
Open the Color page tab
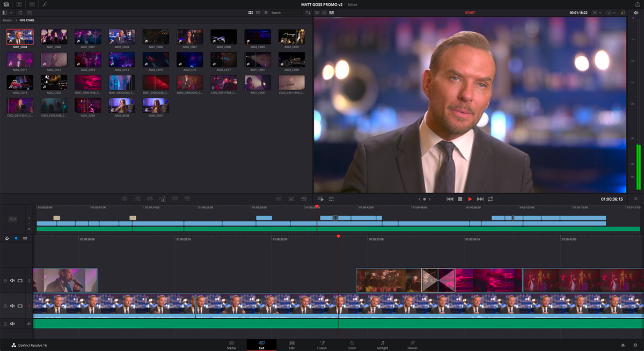click(352, 345)
